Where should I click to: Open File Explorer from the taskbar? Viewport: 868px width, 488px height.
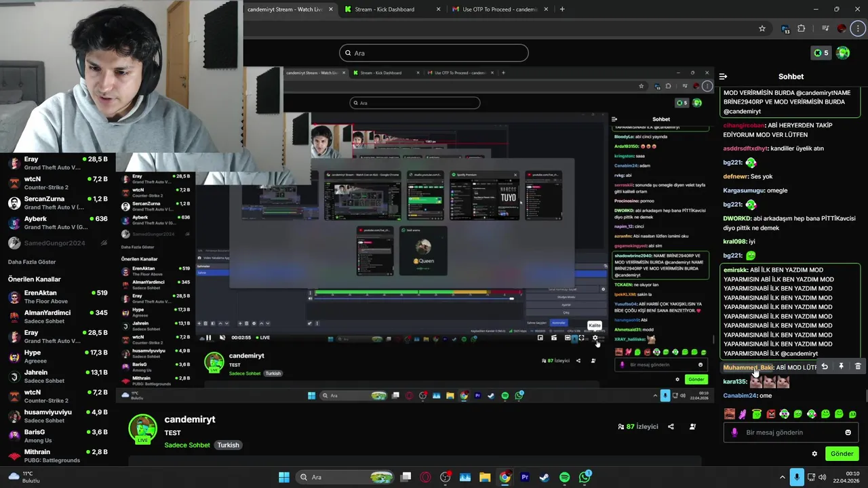pyautogui.click(x=485, y=477)
